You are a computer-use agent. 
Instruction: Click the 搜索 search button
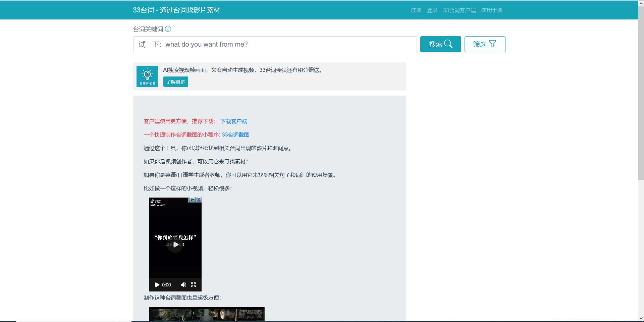(x=440, y=44)
